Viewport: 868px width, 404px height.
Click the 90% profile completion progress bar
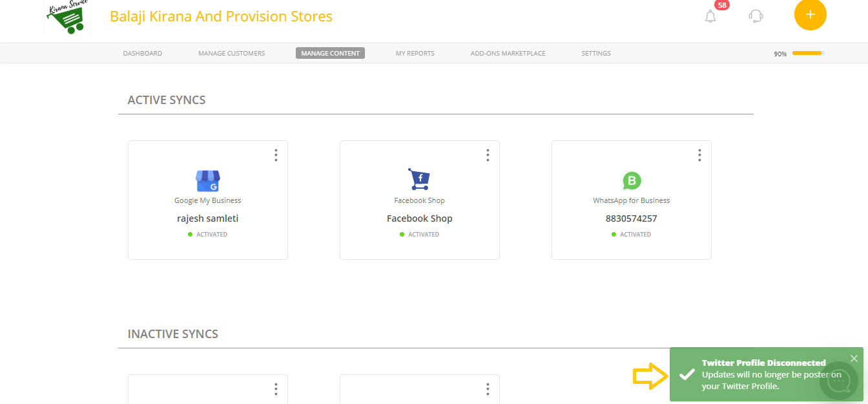[x=809, y=53]
